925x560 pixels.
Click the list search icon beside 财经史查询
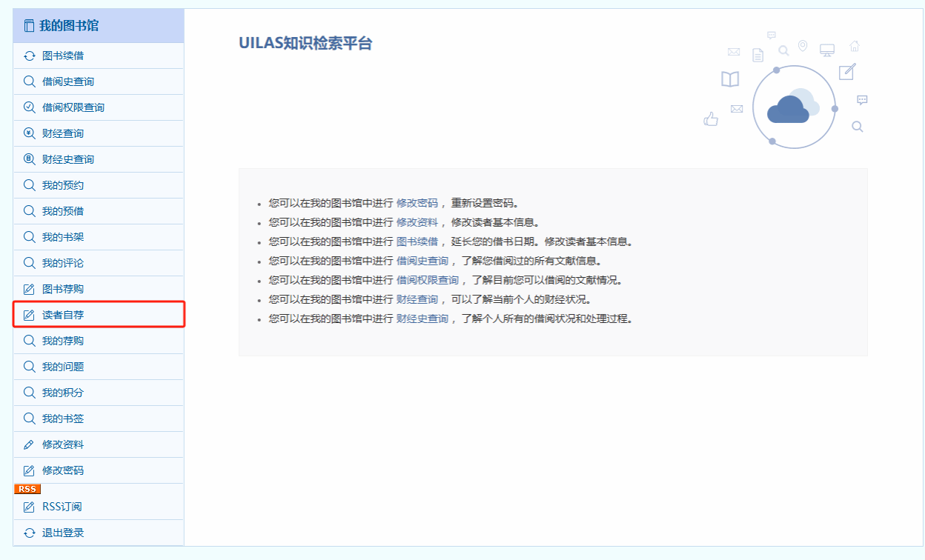click(x=30, y=159)
